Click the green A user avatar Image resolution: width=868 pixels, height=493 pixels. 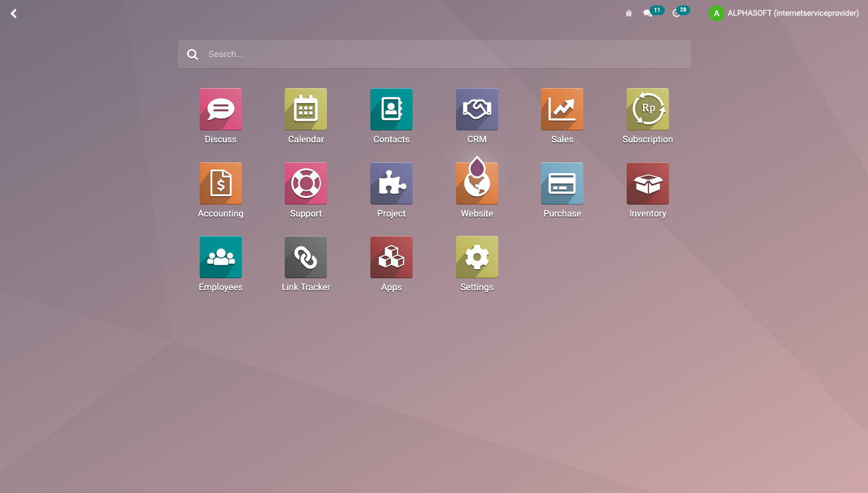tap(717, 13)
